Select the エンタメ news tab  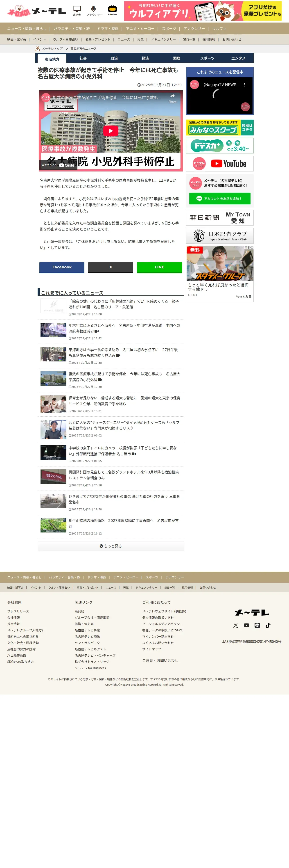[x=238, y=58]
